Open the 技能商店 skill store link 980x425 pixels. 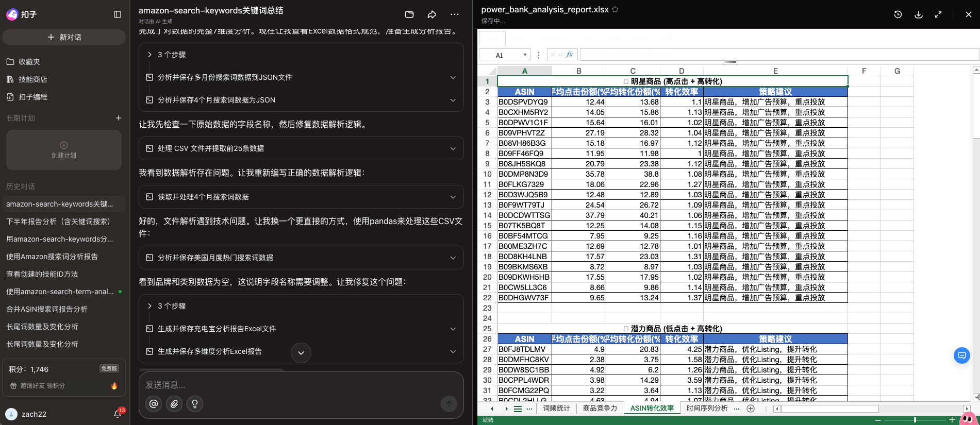coord(33,79)
